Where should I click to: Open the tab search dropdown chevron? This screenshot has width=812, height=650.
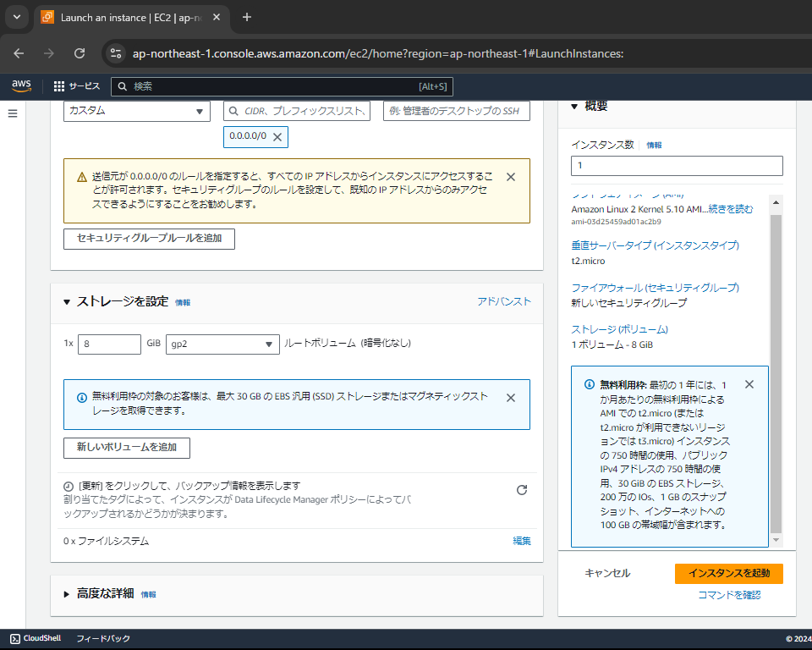click(17, 17)
